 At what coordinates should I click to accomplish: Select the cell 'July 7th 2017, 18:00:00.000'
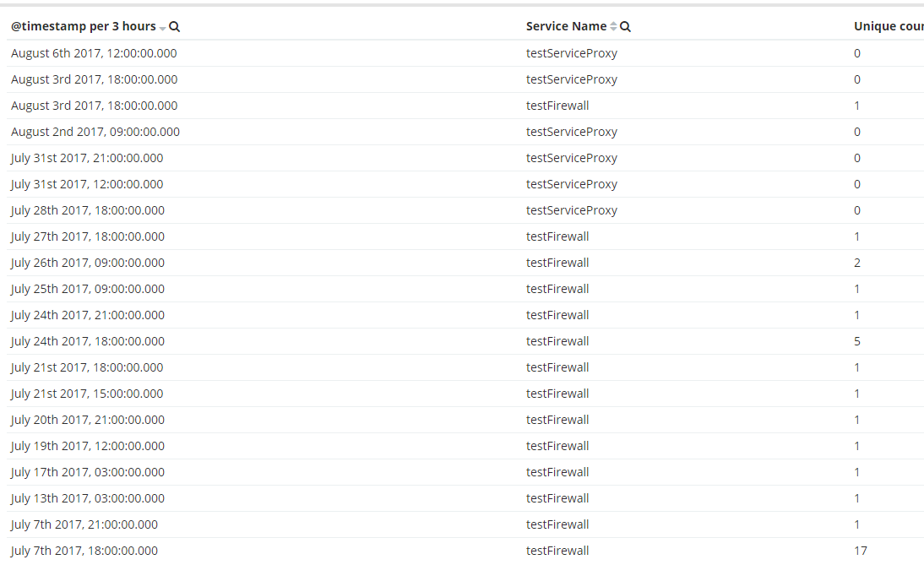click(84, 551)
